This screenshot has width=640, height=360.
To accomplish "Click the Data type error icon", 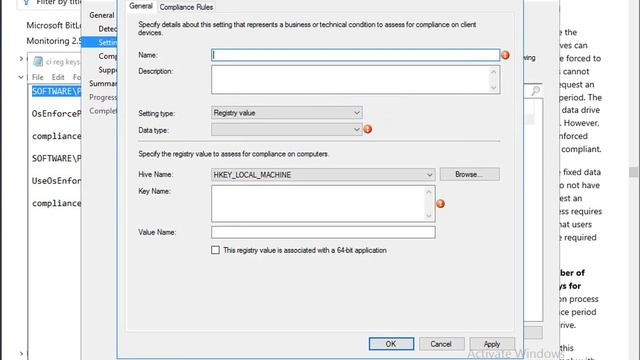I will pyautogui.click(x=368, y=129).
